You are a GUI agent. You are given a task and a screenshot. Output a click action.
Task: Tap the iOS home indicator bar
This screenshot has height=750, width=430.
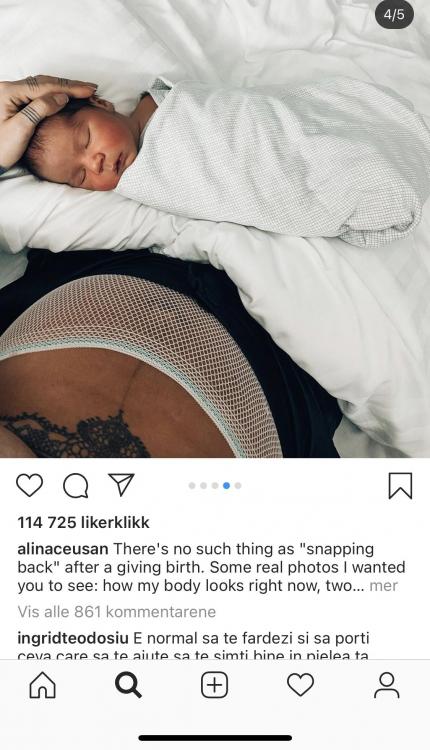tap(215, 738)
